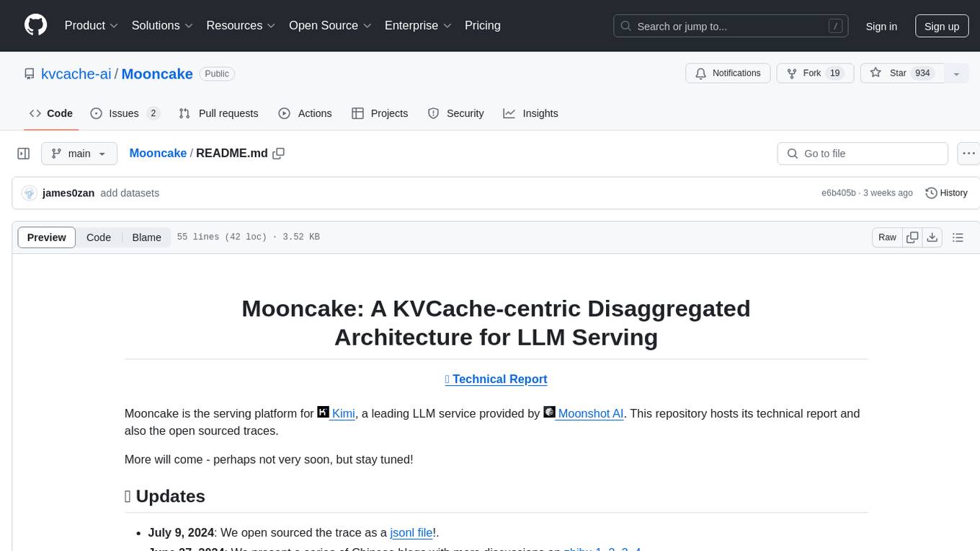Focus the Search or jump to field
Image resolution: width=980 pixels, height=551 pixels.
coord(729,26)
